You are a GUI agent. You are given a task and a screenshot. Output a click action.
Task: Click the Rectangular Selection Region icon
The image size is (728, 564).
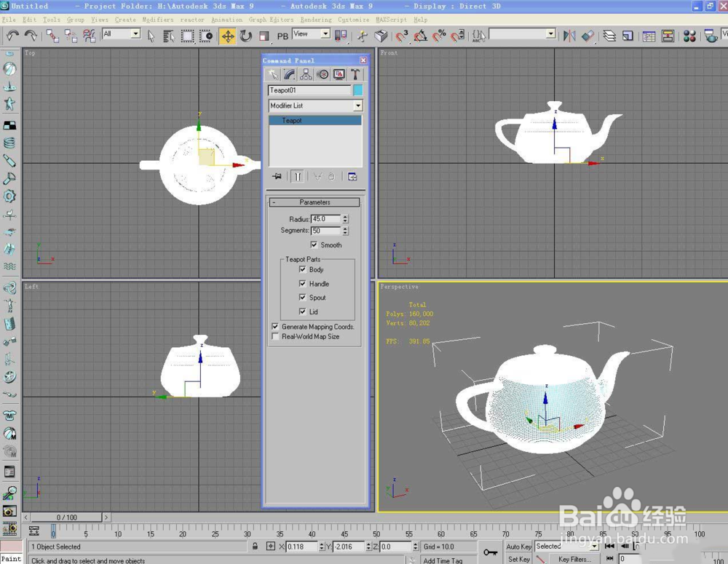tap(187, 36)
